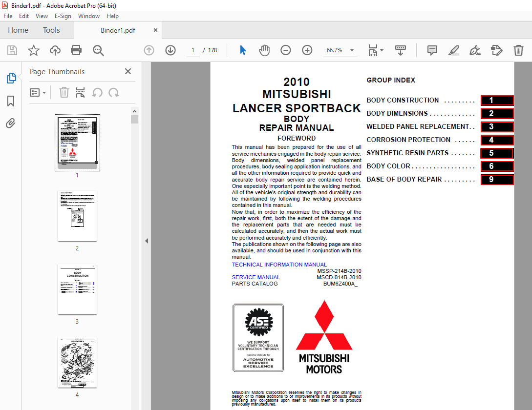This screenshot has height=410, width=532.
Task: Expand the thumbnail options menu dropdown
Action: click(38, 92)
